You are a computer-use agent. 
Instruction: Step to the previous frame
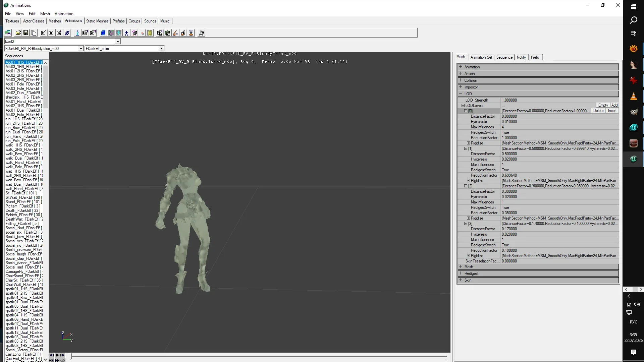pos(52,355)
